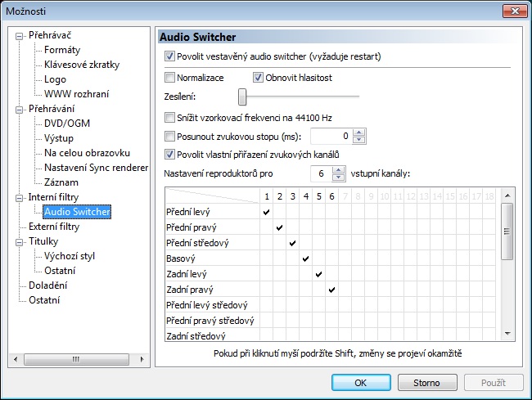
Task: Assign channel 1 to Přední levý středový
Action: coord(266,305)
